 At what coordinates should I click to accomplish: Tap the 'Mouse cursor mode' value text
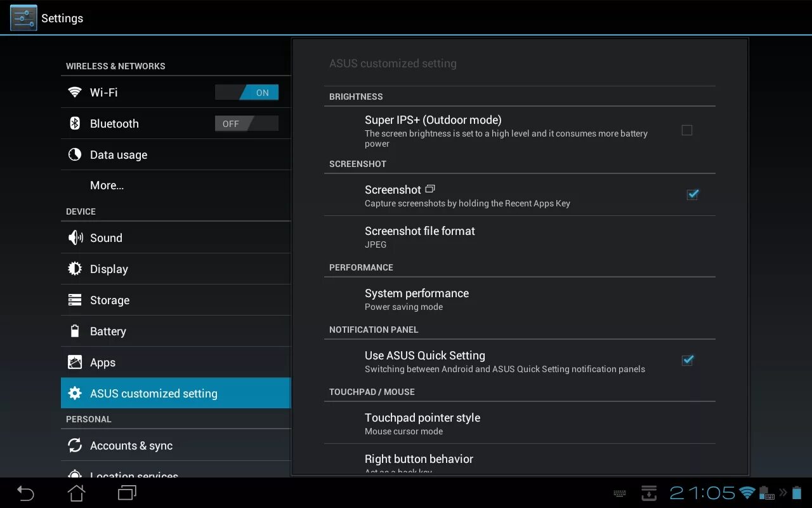403,431
